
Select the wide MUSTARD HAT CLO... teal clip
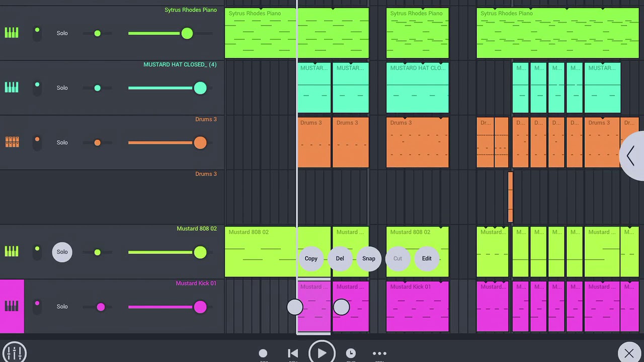tap(417, 88)
